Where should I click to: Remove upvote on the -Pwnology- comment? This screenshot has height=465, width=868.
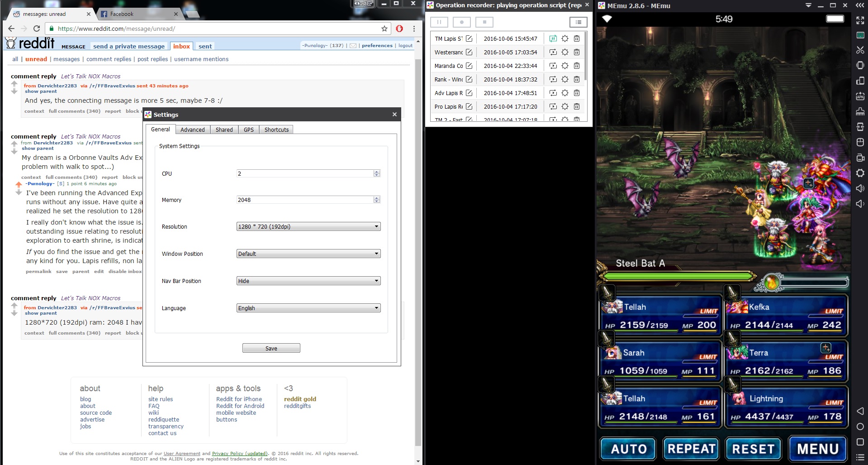click(x=19, y=184)
